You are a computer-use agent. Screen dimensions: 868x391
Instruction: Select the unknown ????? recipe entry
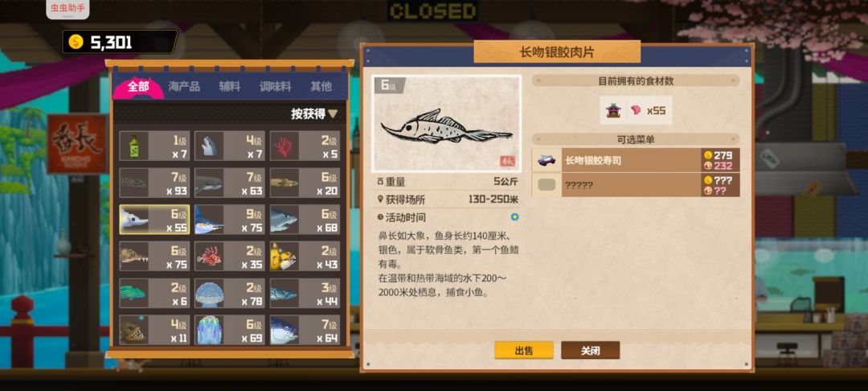click(x=636, y=185)
